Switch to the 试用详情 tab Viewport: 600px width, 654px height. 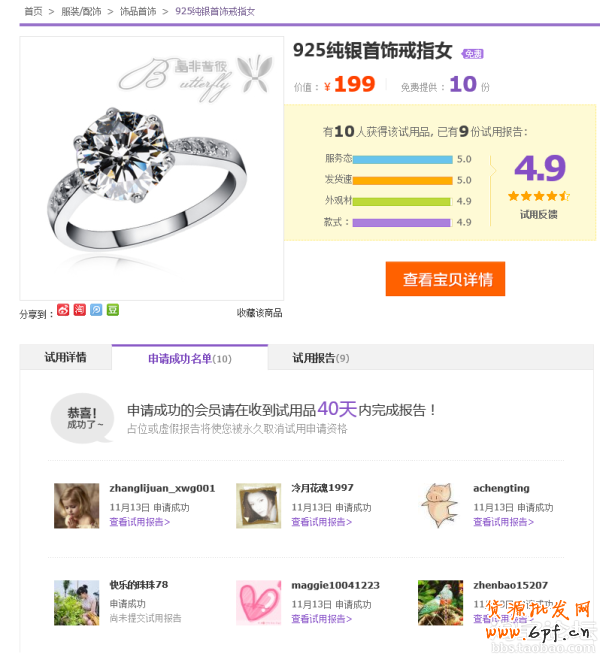click(x=65, y=357)
